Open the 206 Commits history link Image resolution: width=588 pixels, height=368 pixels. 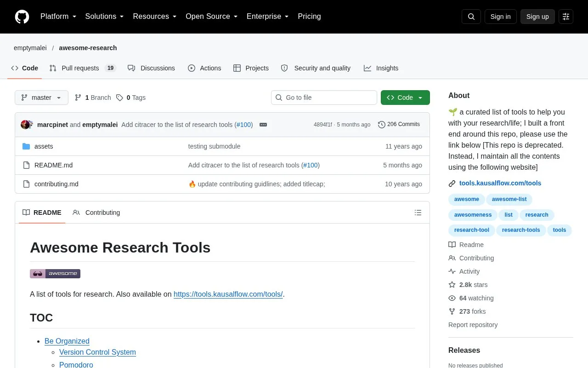399,125
